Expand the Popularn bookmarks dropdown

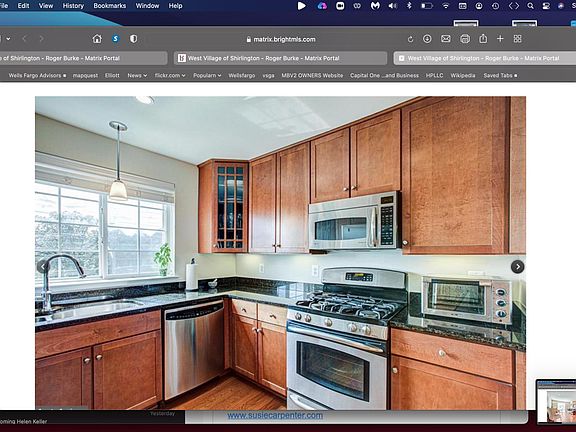(207, 75)
